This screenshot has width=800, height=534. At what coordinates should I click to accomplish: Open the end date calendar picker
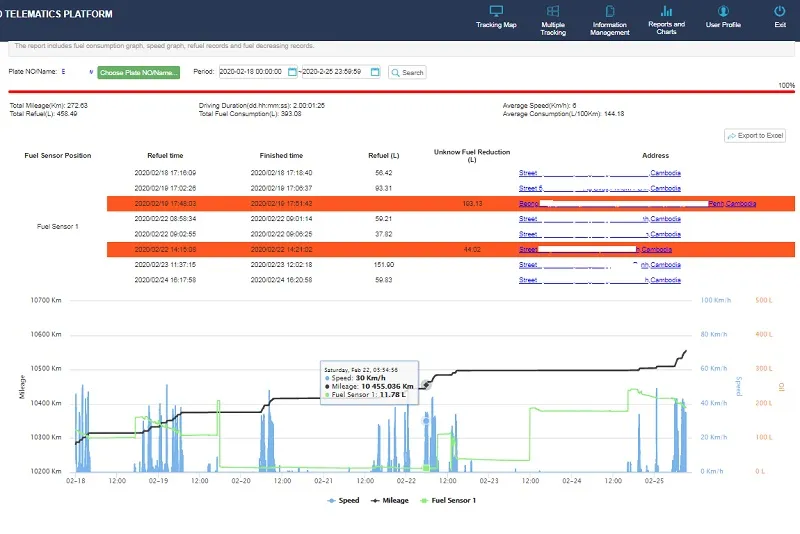pos(375,72)
